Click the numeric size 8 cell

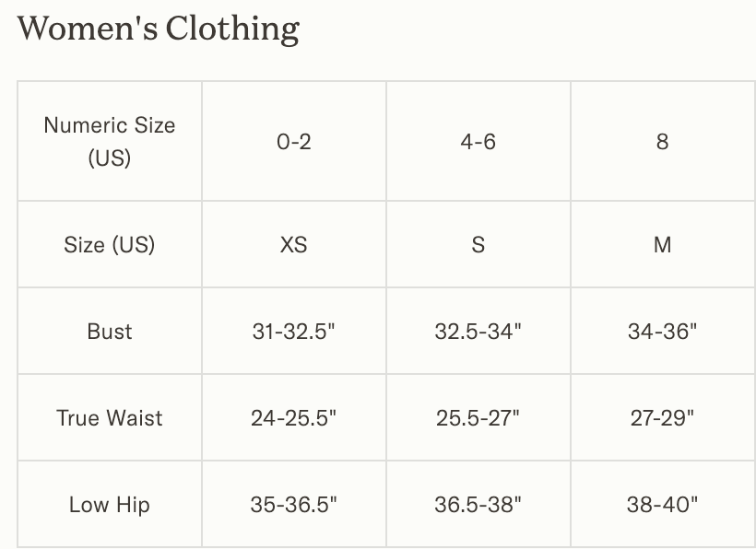tap(662, 142)
